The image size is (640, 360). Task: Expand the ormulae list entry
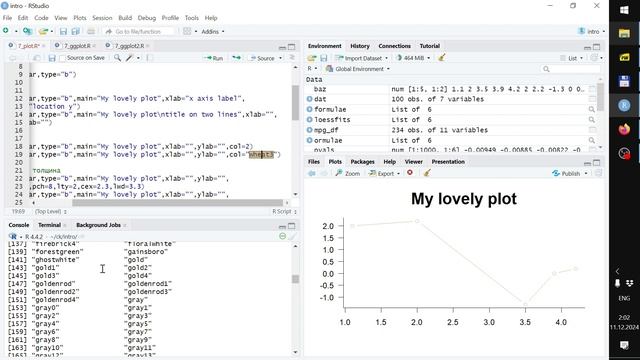pyautogui.click(x=309, y=140)
